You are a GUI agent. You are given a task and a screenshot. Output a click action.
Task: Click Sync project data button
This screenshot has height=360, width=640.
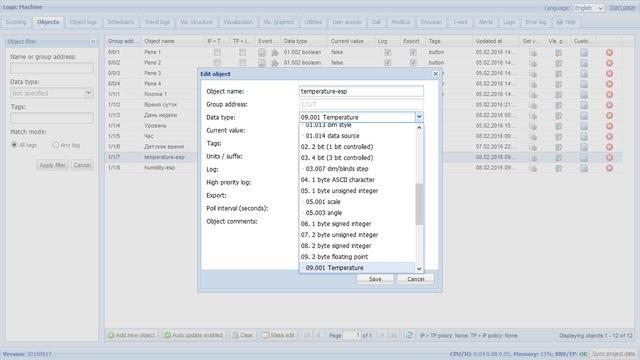(613, 353)
